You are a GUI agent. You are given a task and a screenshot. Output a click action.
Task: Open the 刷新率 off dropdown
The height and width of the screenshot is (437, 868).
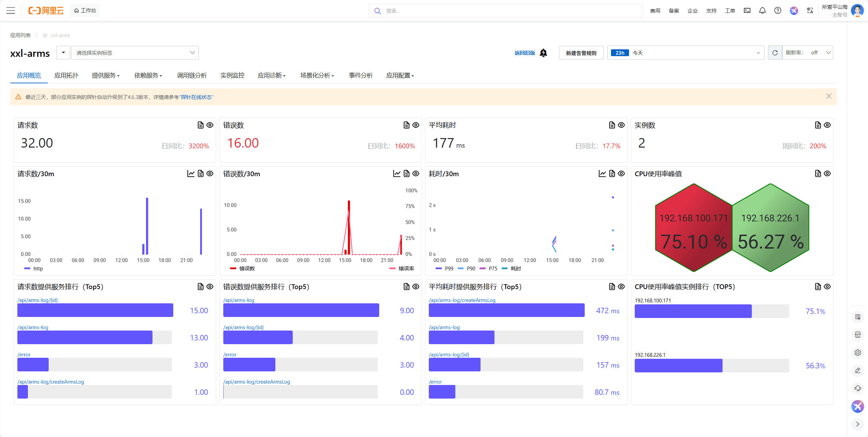point(808,53)
